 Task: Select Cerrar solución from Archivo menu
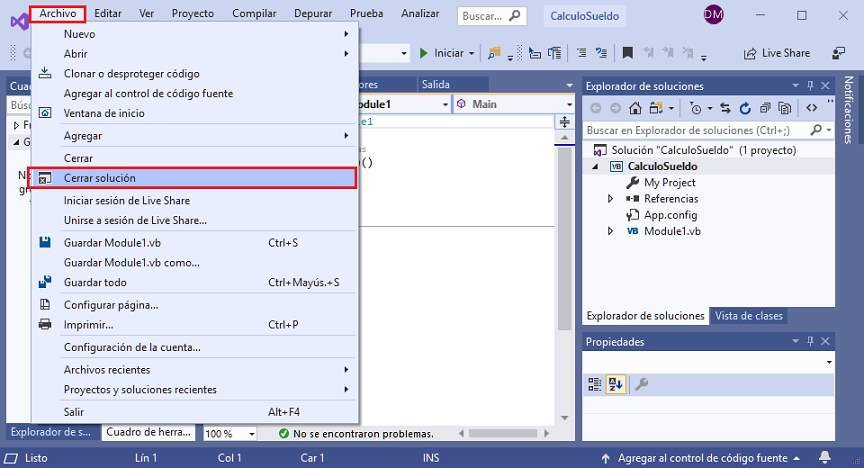click(x=193, y=178)
